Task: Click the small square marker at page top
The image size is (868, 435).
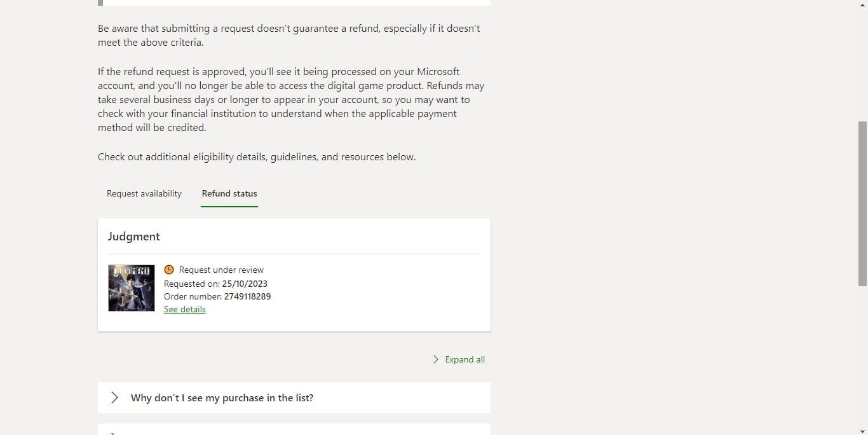Action: 100,3
